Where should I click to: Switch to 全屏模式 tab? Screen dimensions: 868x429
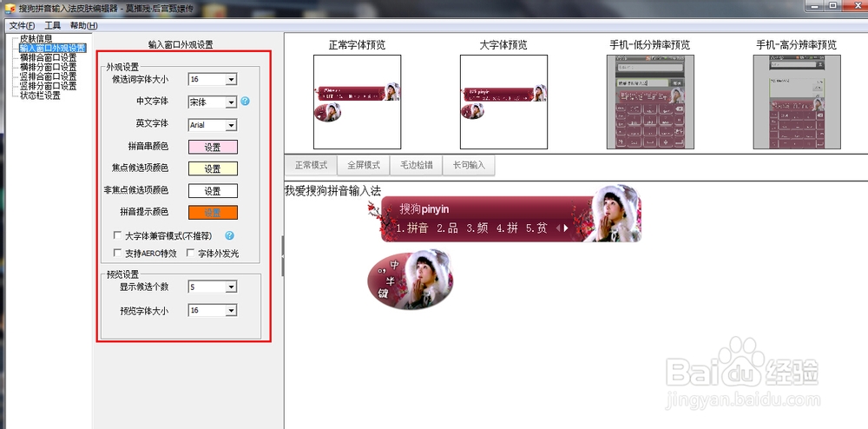[x=364, y=165]
